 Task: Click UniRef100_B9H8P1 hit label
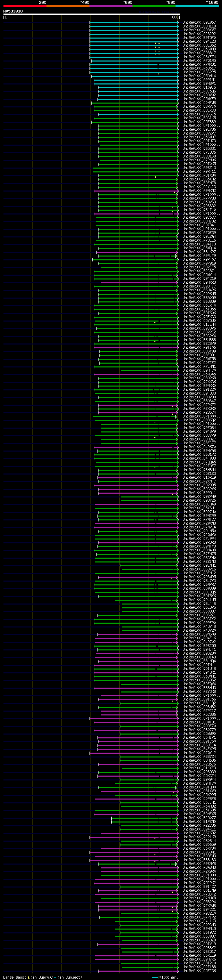point(199,84)
